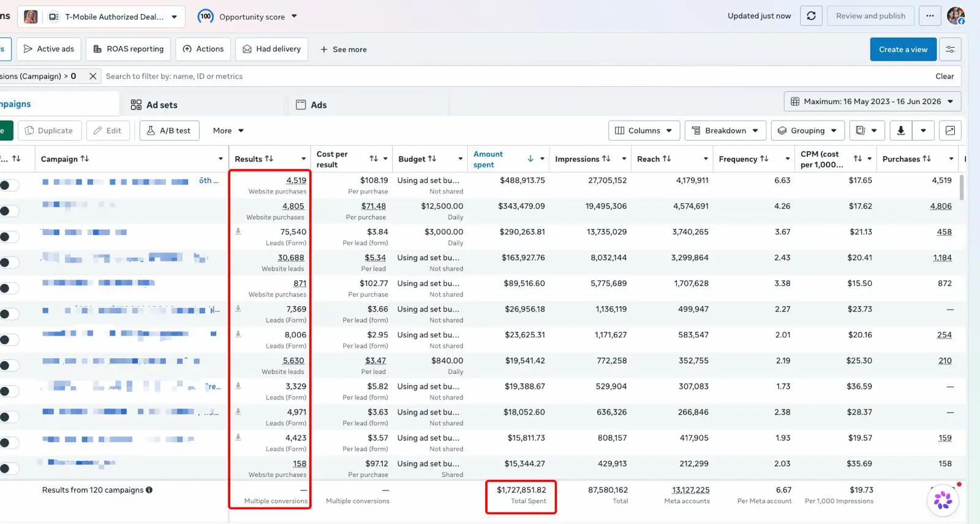The image size is (980, 524).
Task: Click Review and publish button
Action: coord(870,16)
